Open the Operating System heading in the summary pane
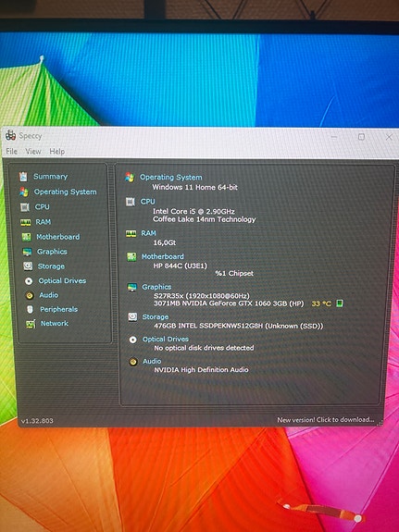Screen dimensions: 399x532 coord(171,177)
